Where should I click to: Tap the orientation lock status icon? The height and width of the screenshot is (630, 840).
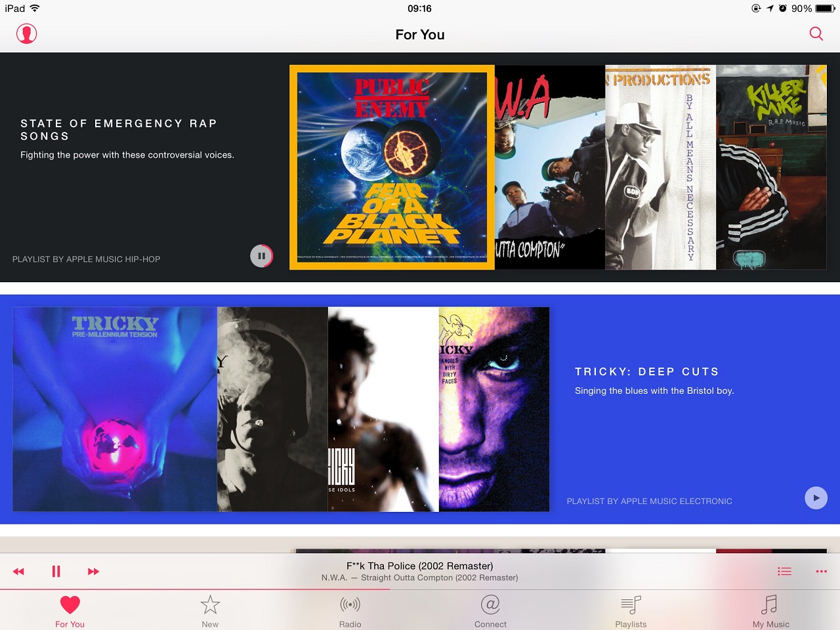click(756, 9)
